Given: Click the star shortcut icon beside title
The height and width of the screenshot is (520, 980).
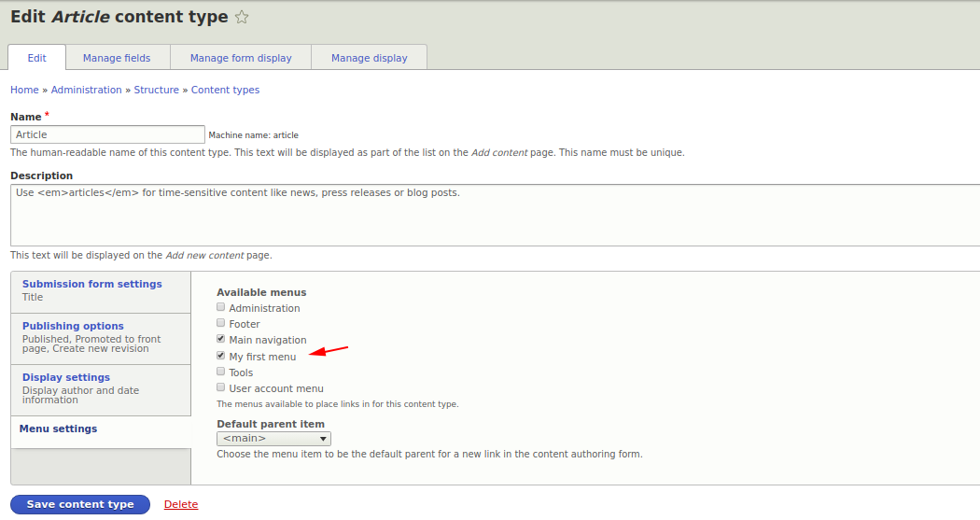Looking at the screenshot, I should tap(242, 18).
